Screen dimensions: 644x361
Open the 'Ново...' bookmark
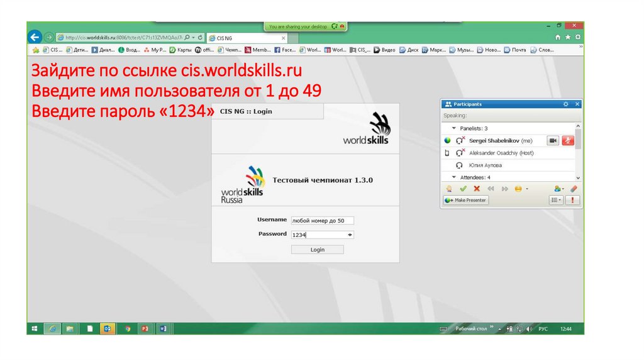pos(489,50)
